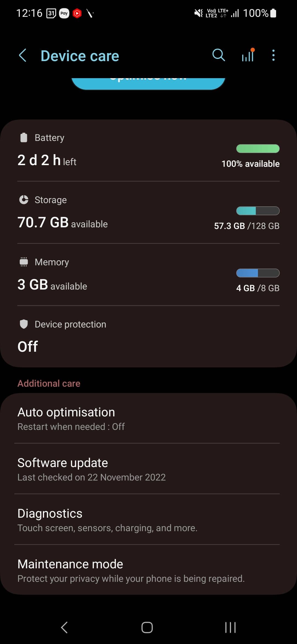
Task: Tap the green battery level bar
Action: pyautogui.click(x=258, y=149)
